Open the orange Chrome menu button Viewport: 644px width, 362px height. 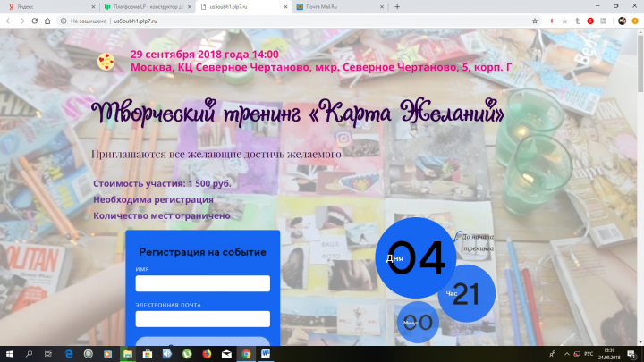[x=635, y=21]
